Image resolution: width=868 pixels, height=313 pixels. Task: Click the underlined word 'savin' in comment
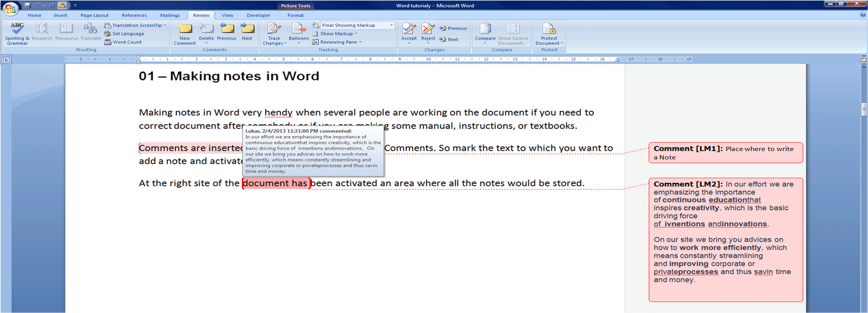click(763, 272)
